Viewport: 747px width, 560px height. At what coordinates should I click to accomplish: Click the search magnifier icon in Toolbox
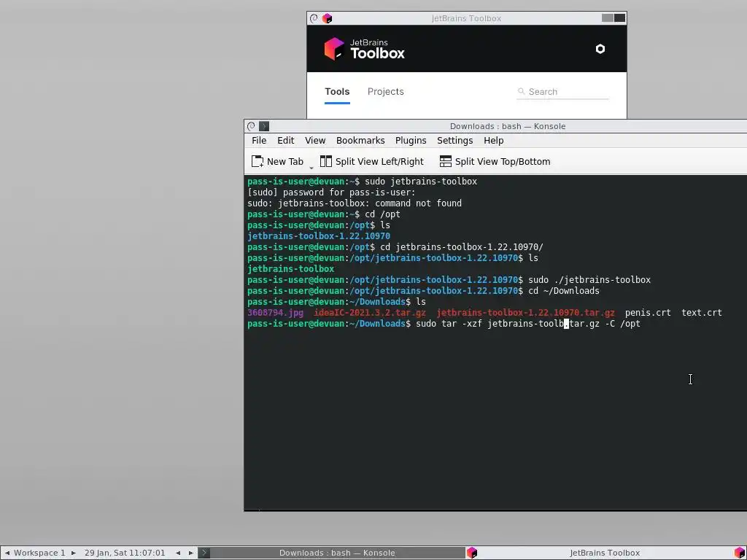click(521, 91)
